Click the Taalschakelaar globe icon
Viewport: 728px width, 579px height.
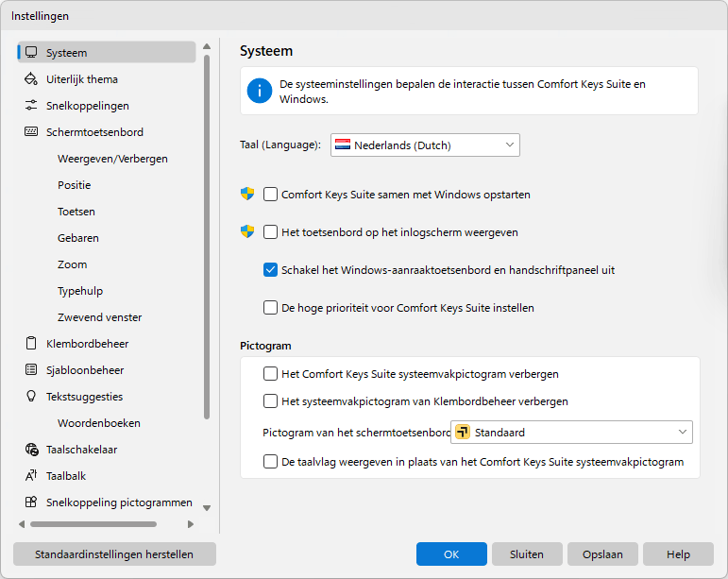(31, 450)
